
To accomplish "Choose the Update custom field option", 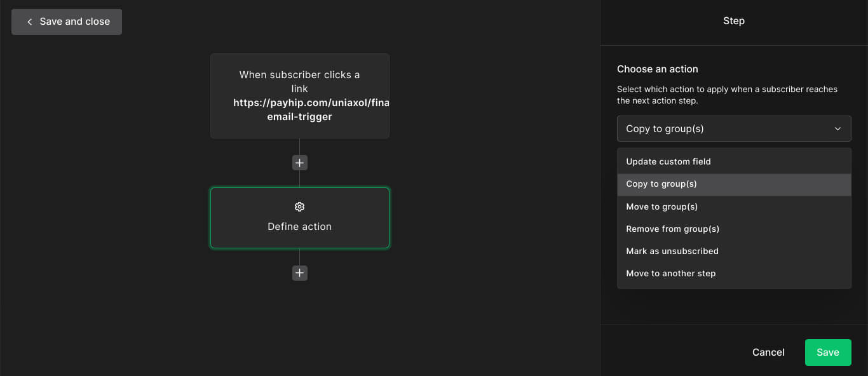I will click(668, 161).
